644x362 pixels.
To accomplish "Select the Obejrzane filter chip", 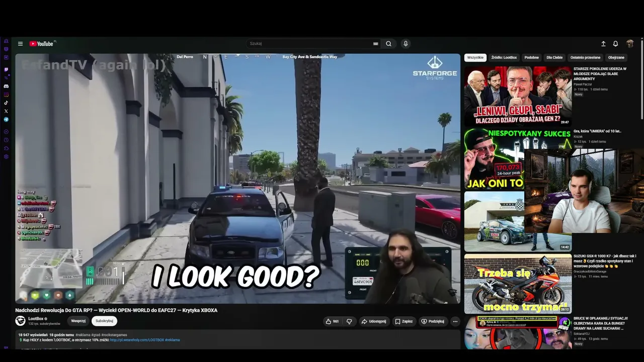I will (616, 57).
